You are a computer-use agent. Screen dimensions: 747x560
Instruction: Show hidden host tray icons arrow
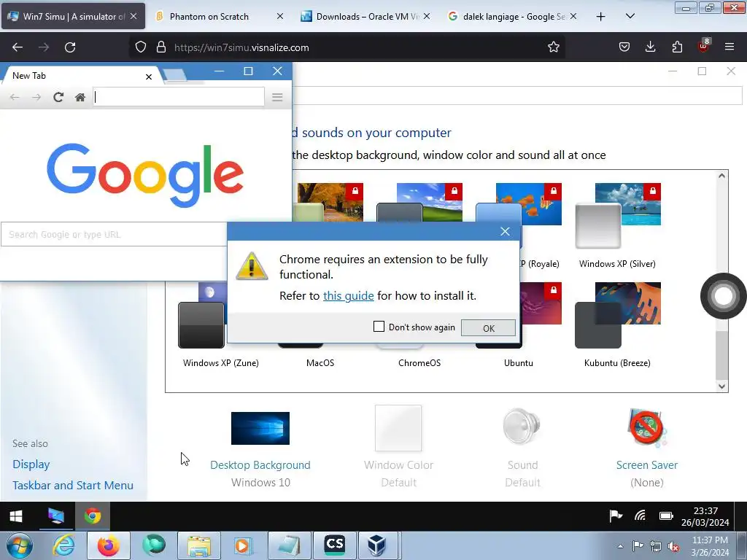pyautogui.click(x=620, y=546)
